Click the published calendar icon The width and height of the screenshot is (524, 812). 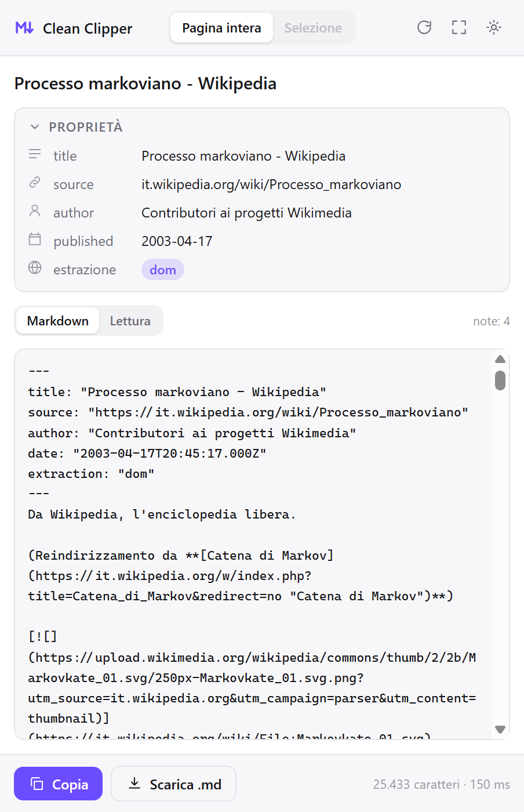tap(35, 239)
